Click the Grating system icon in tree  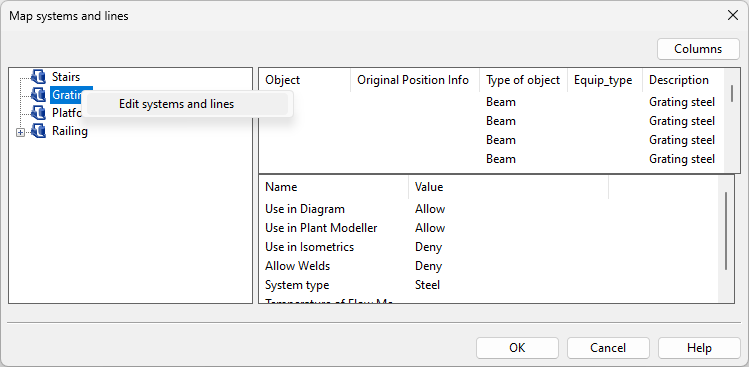(x=38, y=95)
